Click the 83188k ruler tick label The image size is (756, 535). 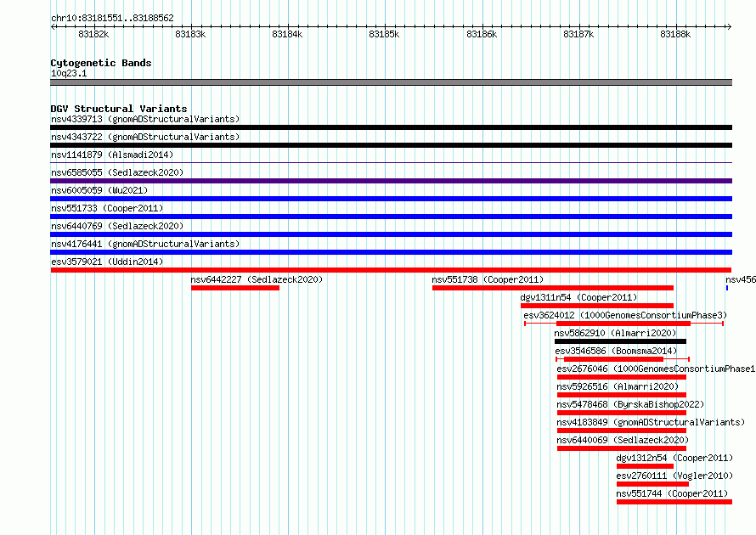(x=675, y=34)
